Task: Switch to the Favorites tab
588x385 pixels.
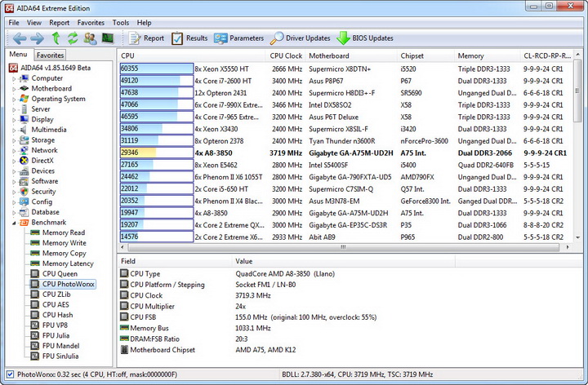Action: tap(50, 55)
